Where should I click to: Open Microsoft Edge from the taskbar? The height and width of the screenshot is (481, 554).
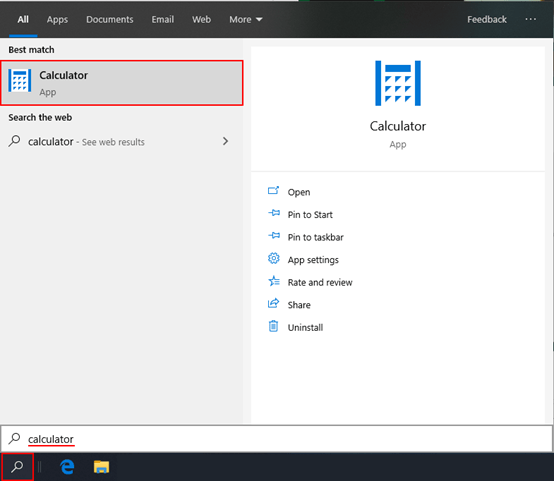[x=67, y=467]
